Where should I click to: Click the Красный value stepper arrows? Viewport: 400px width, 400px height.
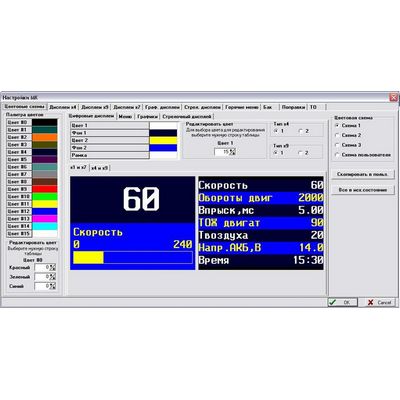pos(53,267)
